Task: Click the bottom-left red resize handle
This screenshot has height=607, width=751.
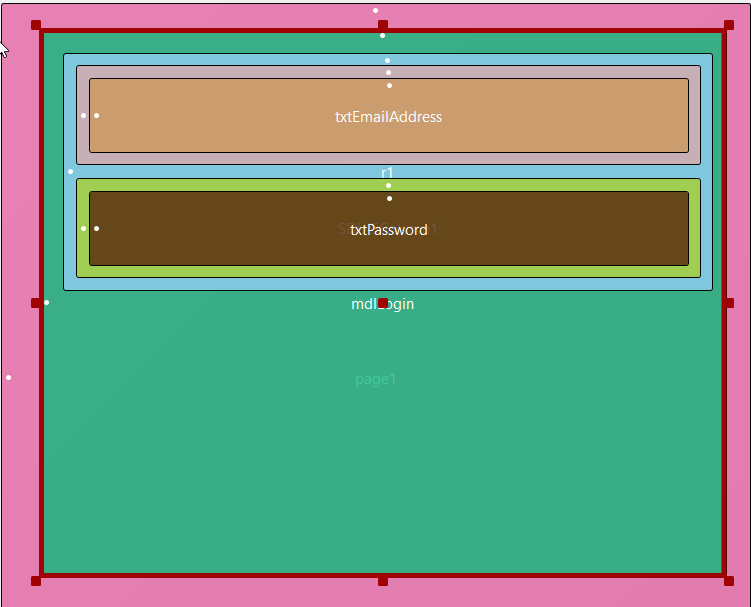Action: (36, 581)
